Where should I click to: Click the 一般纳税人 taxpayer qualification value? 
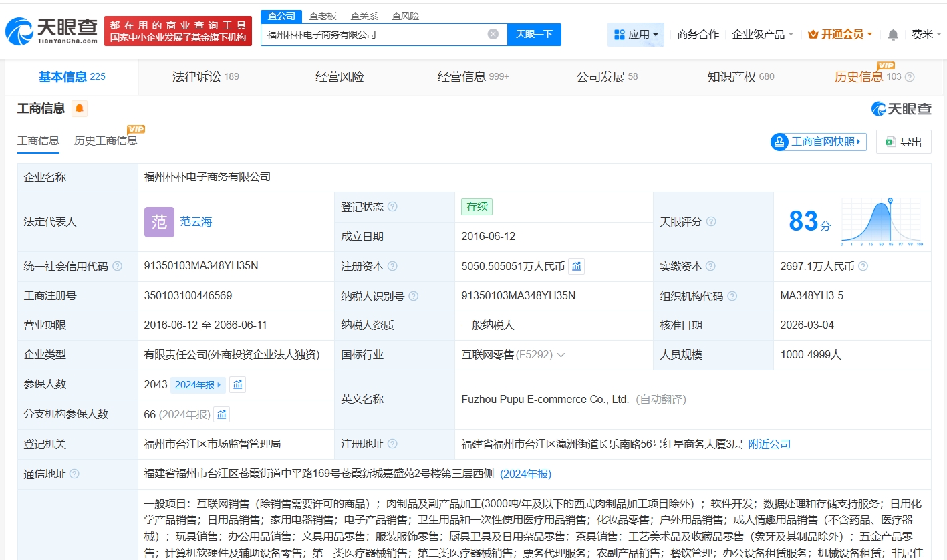(x=488, y=325)
